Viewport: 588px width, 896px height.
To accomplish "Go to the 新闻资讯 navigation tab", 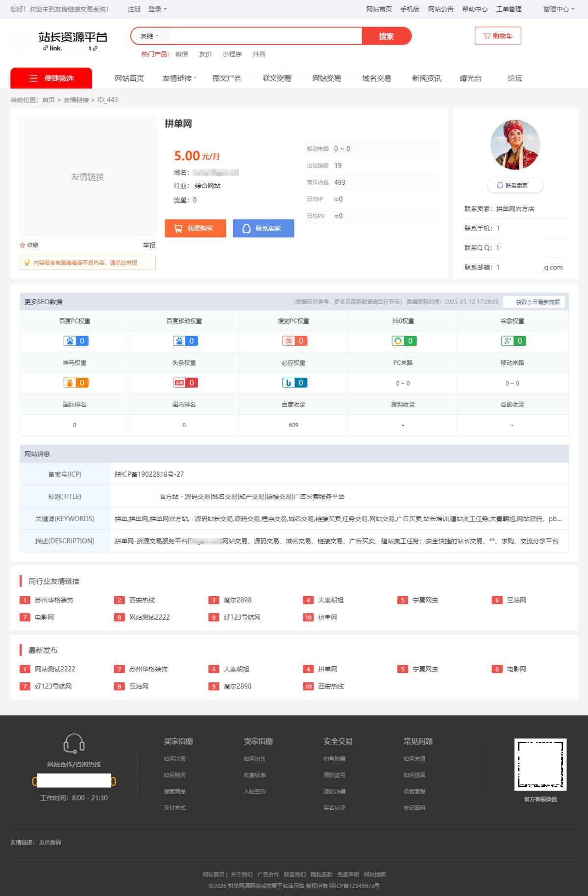I will (x=426, y=78).
